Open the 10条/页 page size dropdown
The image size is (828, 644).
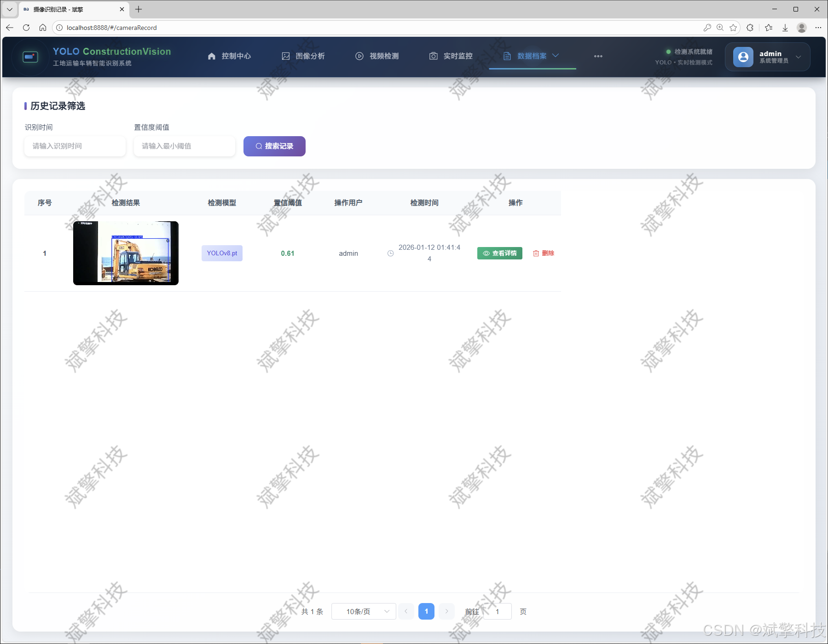tap(364, 611)
